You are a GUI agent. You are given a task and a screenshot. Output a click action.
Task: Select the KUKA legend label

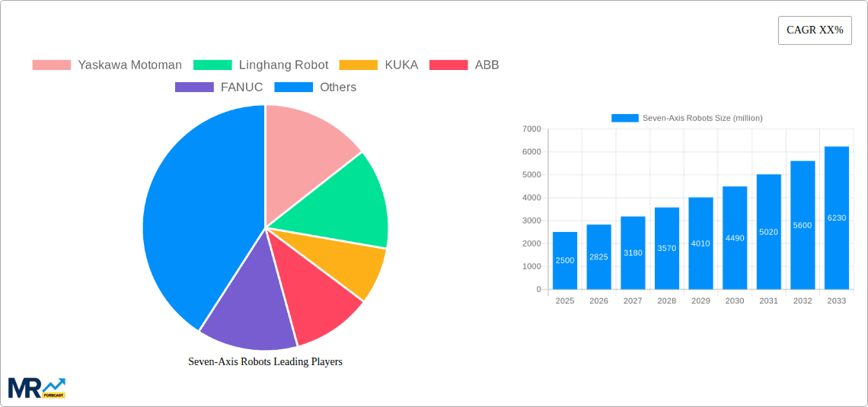click(401, 65)
